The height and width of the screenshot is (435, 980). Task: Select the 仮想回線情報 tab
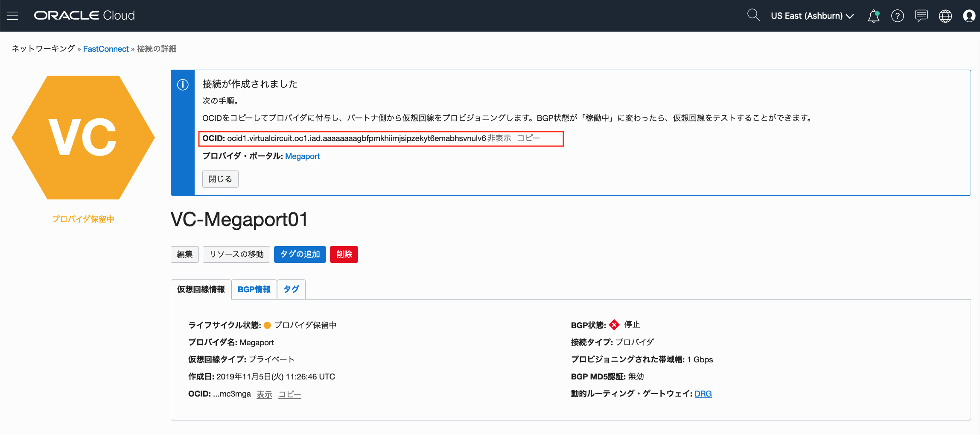pyautogui.click(x=201, y=289)
